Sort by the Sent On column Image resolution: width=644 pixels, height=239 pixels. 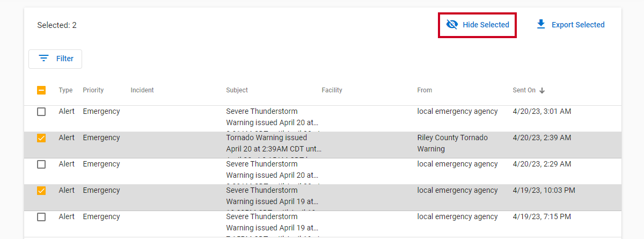point(524,90)
